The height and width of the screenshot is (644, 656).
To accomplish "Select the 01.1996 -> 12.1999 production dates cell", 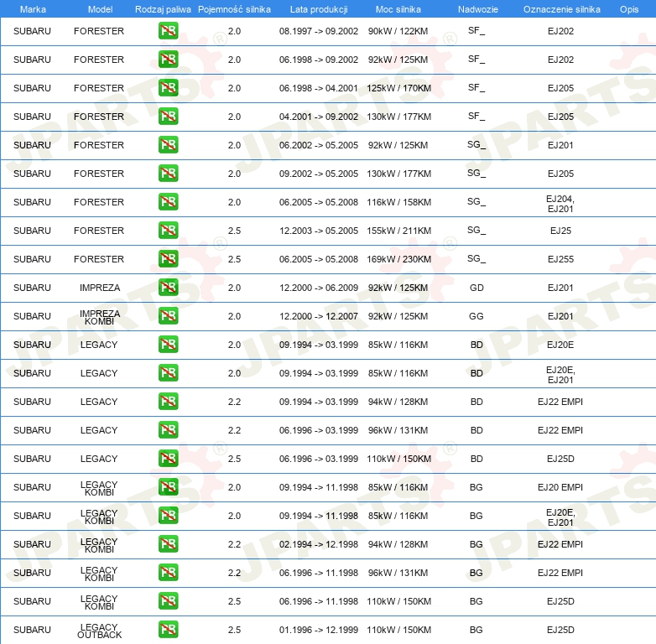I will click(x=319, y=630).
